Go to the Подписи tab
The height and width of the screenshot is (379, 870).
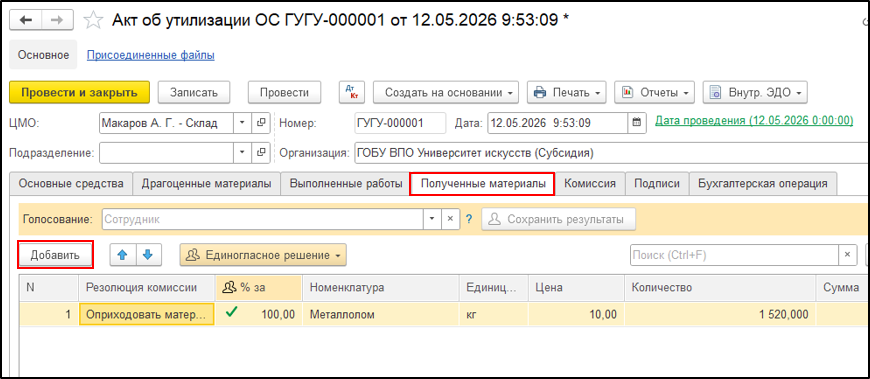click(x=657, y=184)
